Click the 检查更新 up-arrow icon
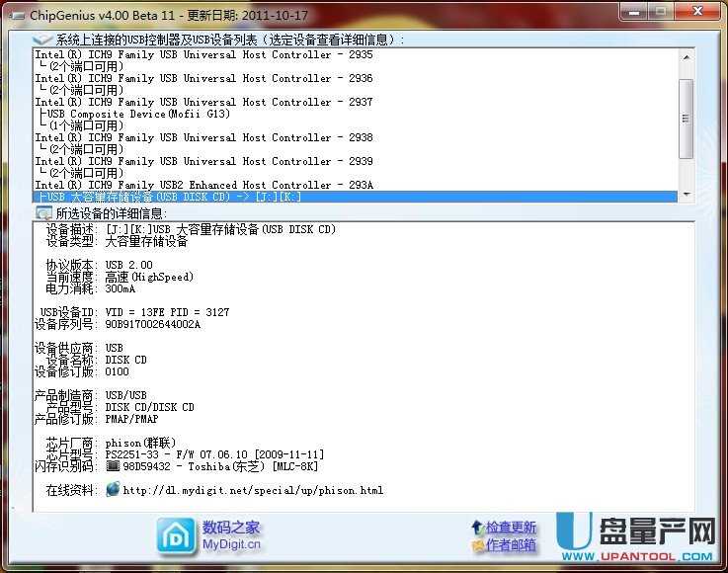 coord(477,528)
